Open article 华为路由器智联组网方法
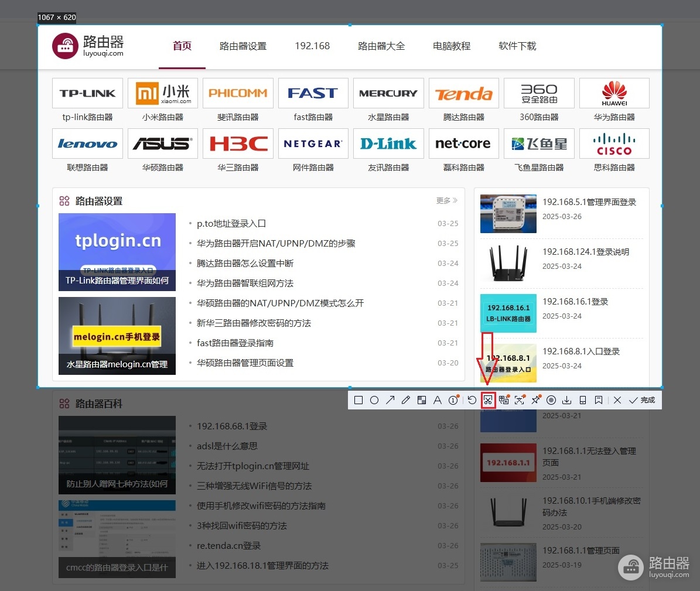The image size is (700, 591). [245, 283]
